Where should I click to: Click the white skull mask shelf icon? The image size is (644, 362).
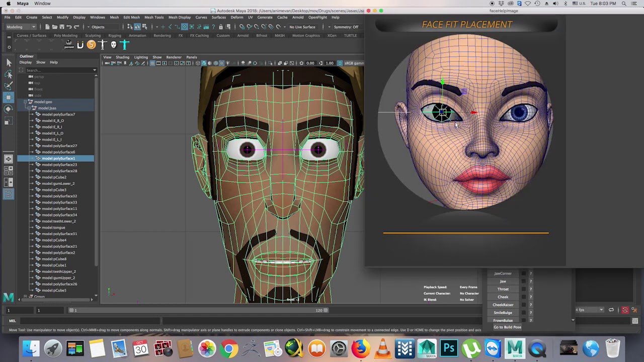pyautogui.click(x=114, y=45)
